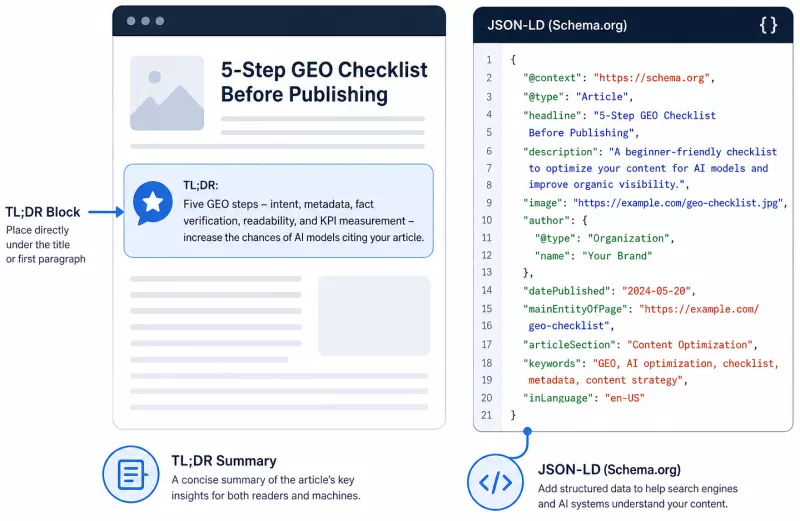
Task: Click the 'TL;DR Block' label on the left
Action: click(43, 212)
